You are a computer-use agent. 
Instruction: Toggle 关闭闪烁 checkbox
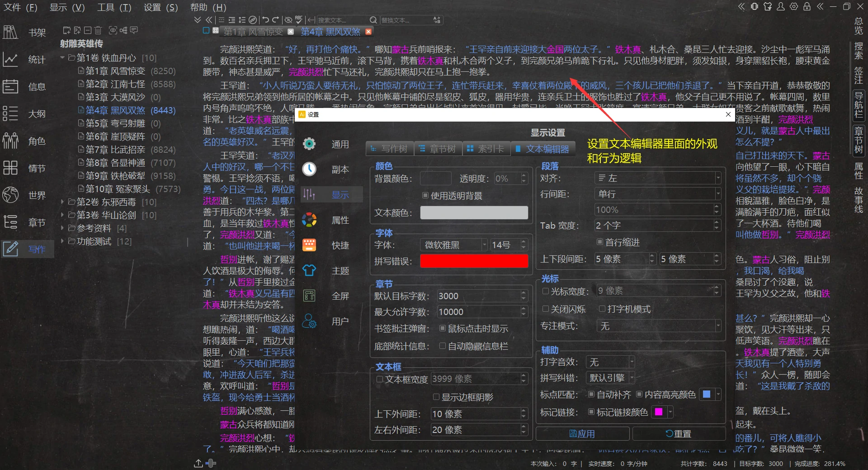click(546, 309)
